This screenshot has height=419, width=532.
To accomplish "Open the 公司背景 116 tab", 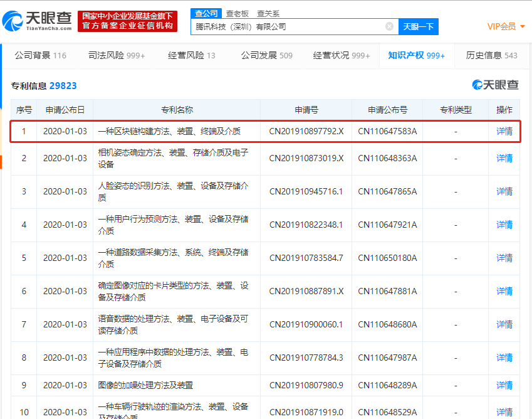I will [x=40, y=55].
